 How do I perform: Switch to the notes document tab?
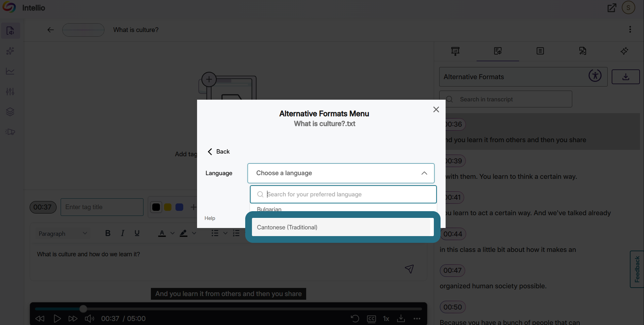click(x=540, y=51)
